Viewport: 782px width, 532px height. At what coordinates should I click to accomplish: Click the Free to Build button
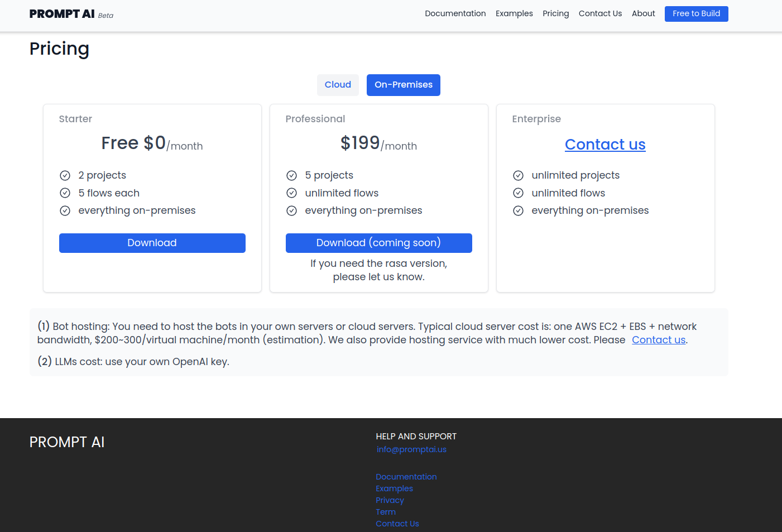click(697, 14)
